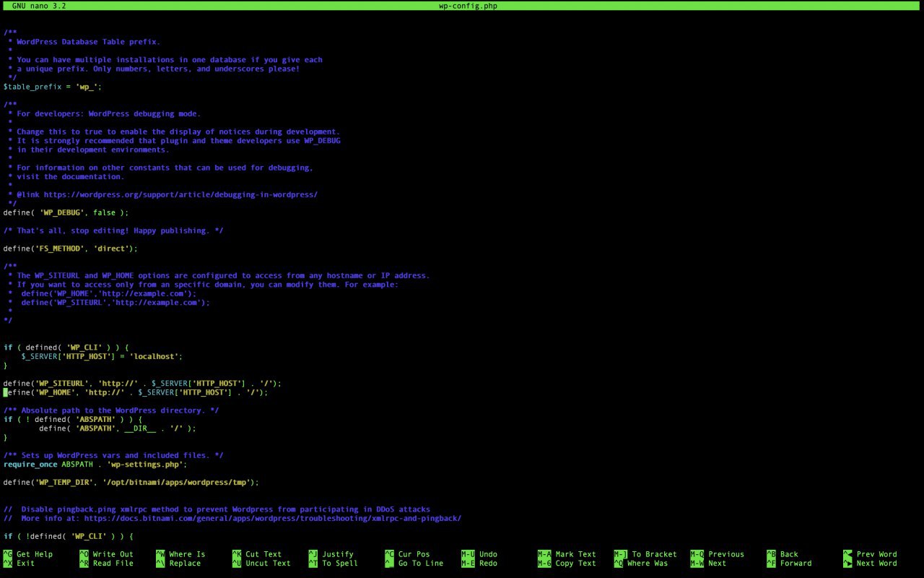The height and width of the screenshot is (578, 924).
Task: Click the wp-config.php filename in title bar
Action: tap(468, 6)
